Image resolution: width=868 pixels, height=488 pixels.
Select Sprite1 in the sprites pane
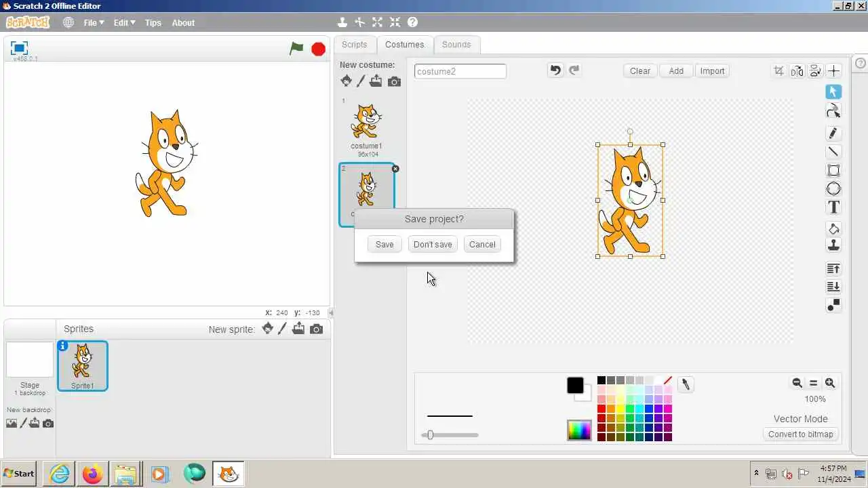click(82, 366)
